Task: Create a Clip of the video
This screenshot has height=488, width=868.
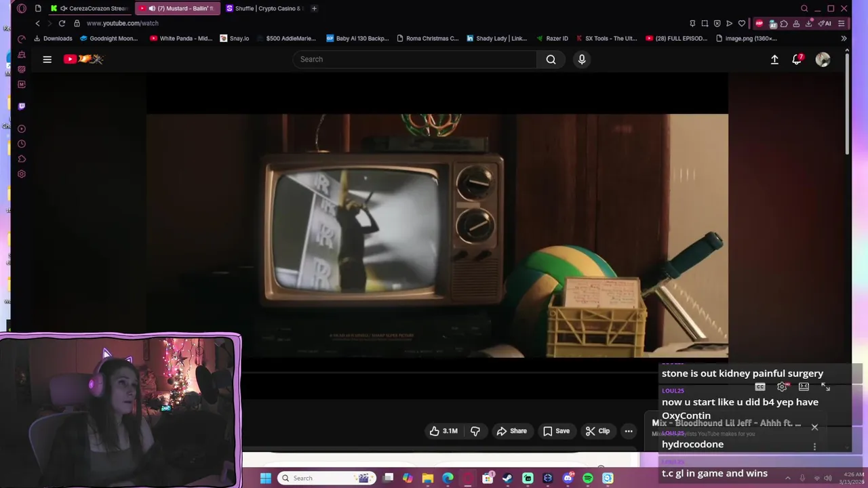Action: click(x=597, y=431)
